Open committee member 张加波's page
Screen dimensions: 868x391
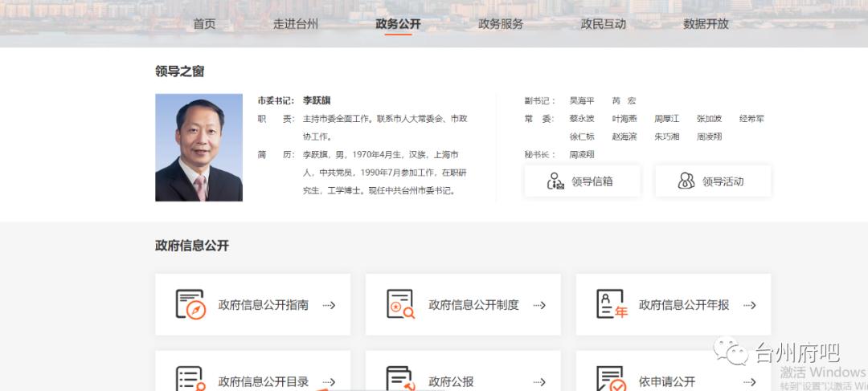[x=709, y=118]
